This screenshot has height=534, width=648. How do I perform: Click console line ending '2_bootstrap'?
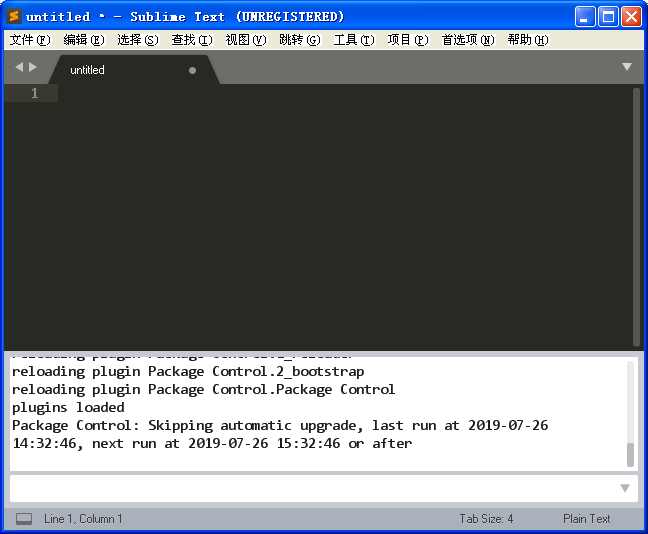tap(188, 372)
